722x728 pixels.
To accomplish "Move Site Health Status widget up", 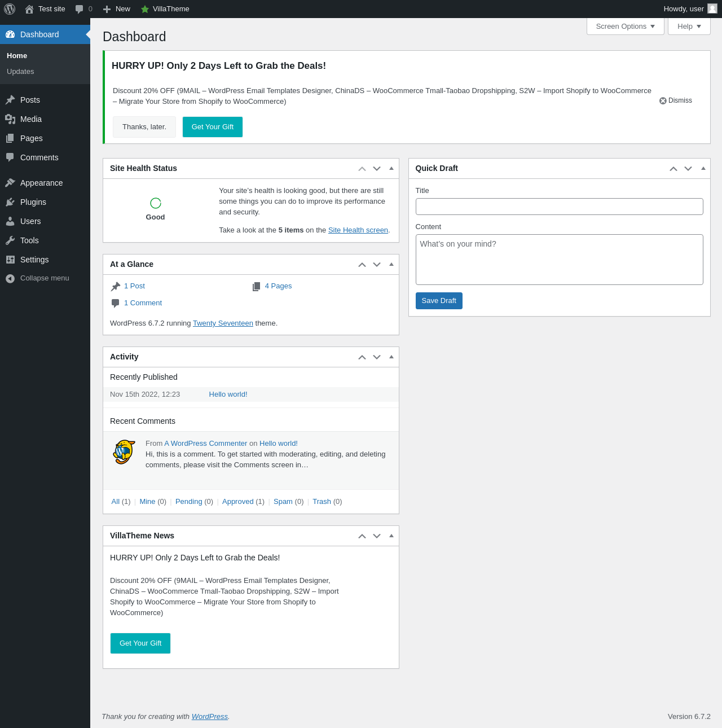I will [362, 169].
